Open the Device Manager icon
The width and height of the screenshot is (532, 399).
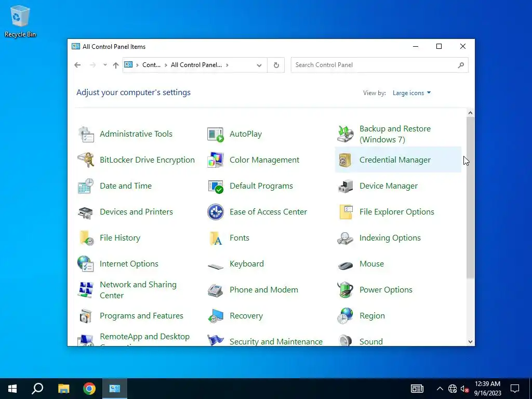345,186
